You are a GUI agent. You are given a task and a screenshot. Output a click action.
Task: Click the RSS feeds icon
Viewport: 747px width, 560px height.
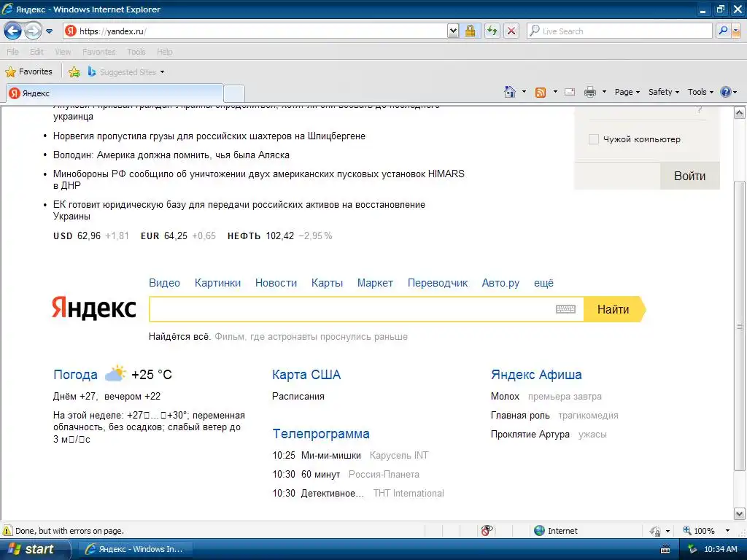[541, 93]
